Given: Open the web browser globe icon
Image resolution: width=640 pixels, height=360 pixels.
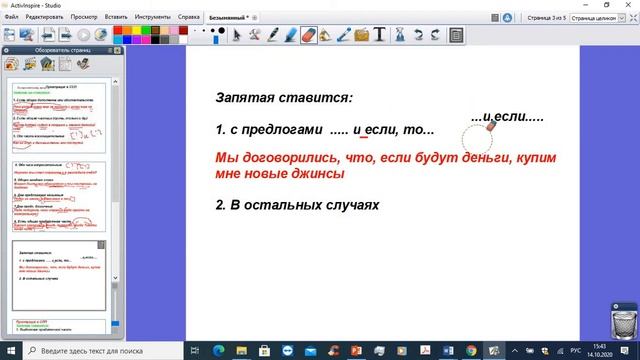Looking at the screenshot, I should click(x=101, y=35).
